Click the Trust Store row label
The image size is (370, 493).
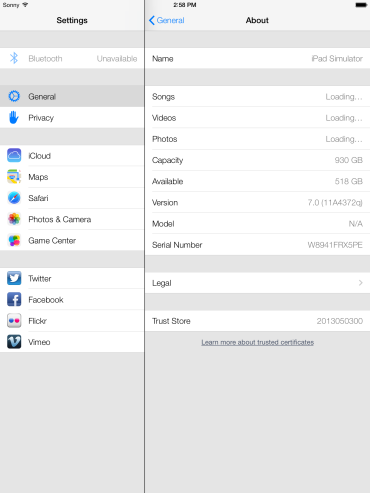[171, 321]
